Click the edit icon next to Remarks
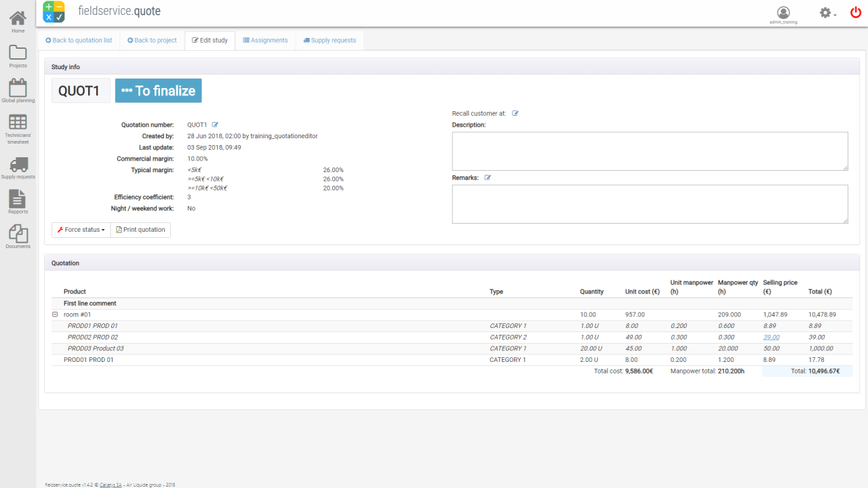The image size is (868, 488). pyautogui.click(x=488, y=178)
